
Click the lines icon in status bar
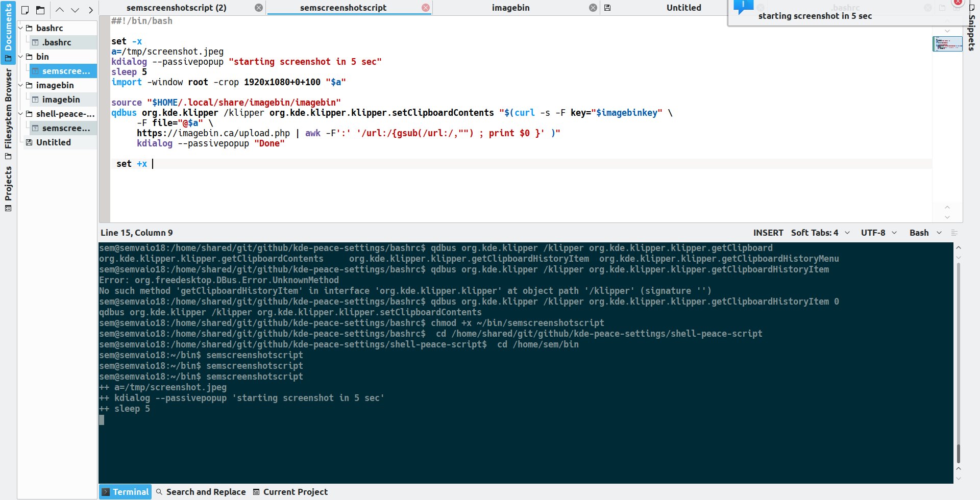point(954,233)
